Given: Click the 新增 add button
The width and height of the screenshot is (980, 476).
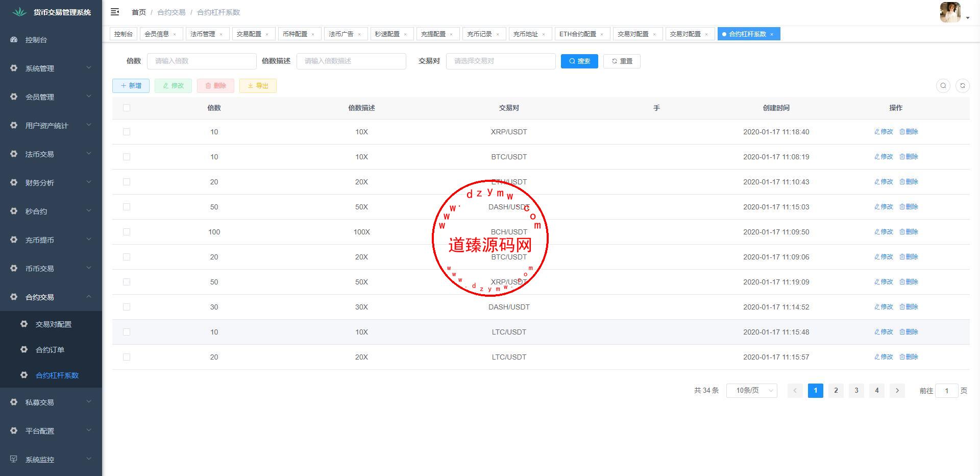Looking at the screenshot, I should 131,86.
